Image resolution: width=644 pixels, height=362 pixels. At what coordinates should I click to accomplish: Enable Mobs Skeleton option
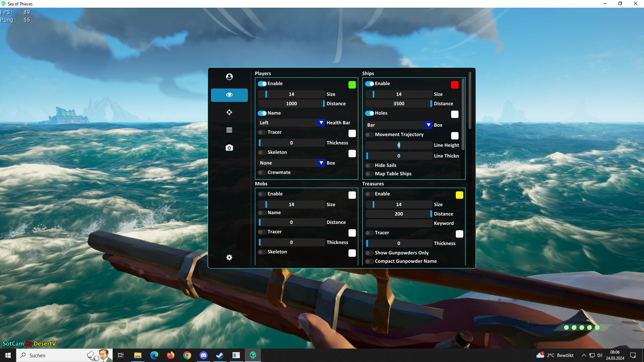pyautogui.click(x=262, y=252)
